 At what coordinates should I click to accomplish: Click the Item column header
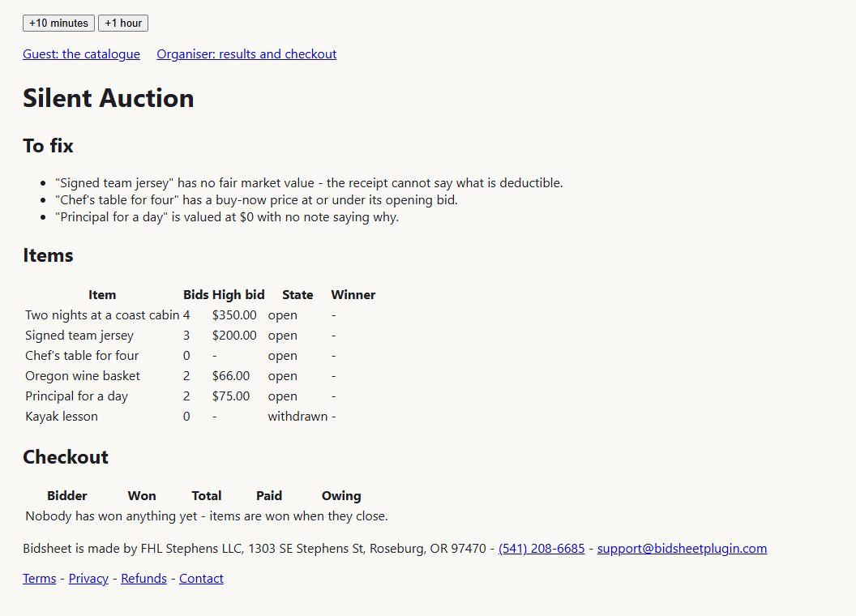click(x=102, y=295)
